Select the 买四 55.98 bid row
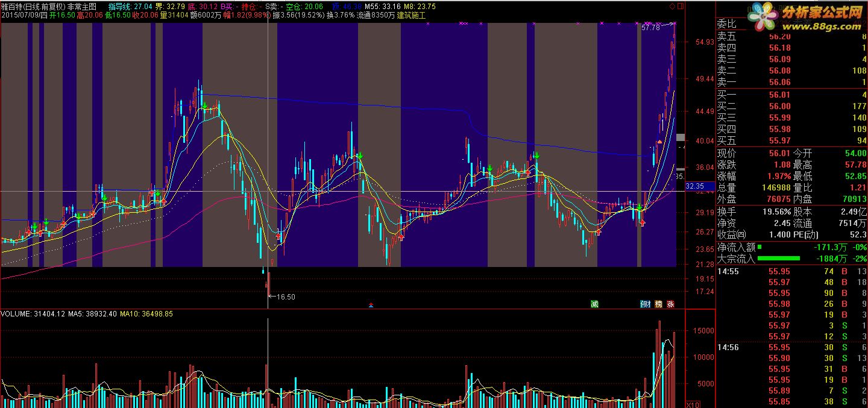868x408 pixels. [791, 129]
